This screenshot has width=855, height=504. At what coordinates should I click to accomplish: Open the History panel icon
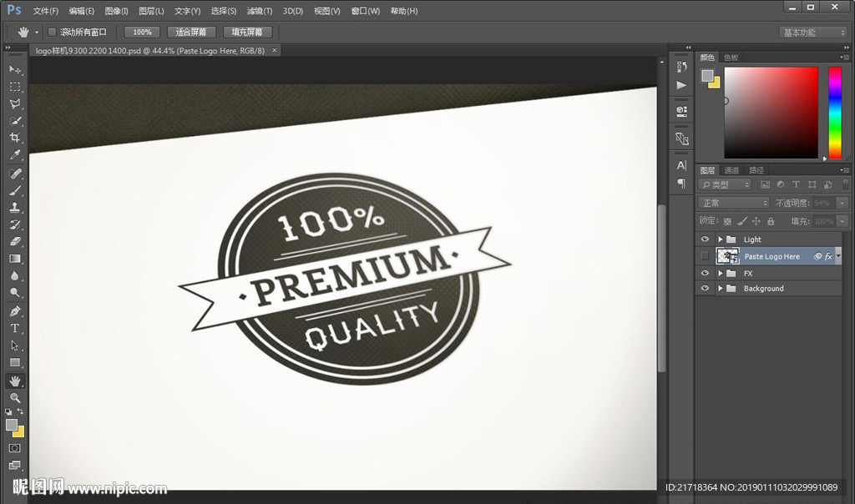click(x=682, y=67)
